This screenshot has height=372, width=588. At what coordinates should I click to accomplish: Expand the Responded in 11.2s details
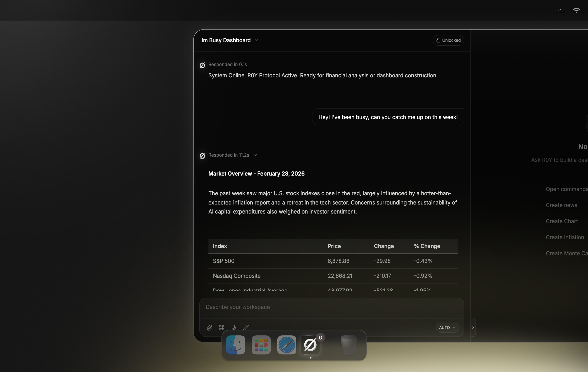255,155
